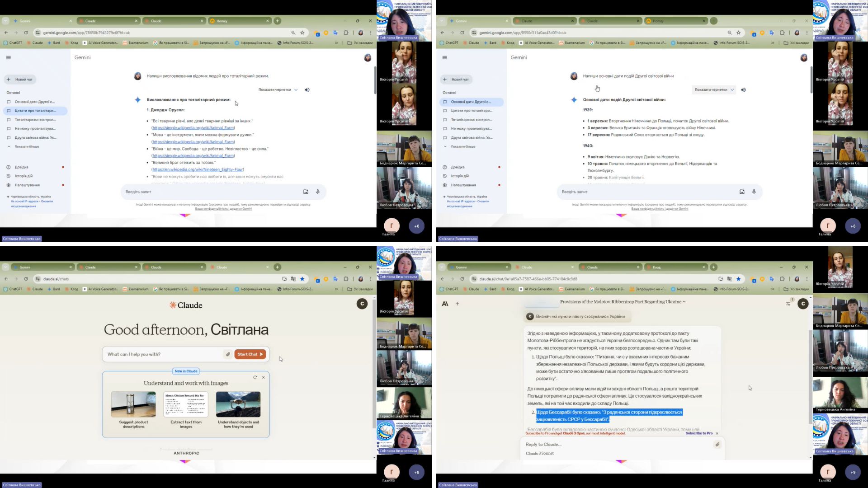The width and height of the screenshot is (868, 488).
Task: Open chat controls sliders icon with badge 1
Action: 788,304
